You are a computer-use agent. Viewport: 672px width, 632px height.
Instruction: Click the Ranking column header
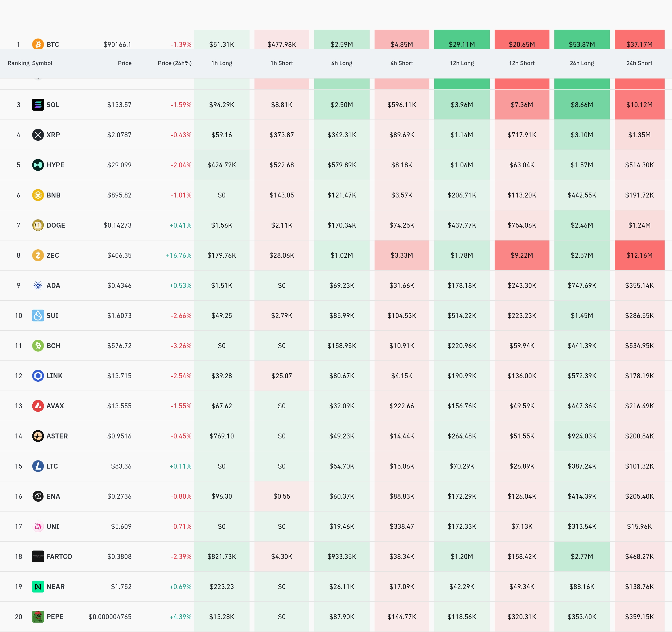pos(18,63)
